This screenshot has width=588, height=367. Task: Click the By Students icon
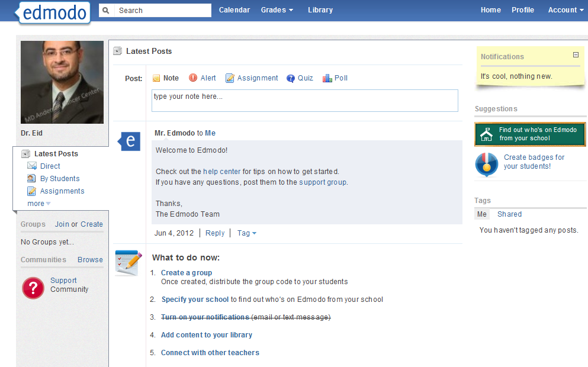(x=31, y=178)
